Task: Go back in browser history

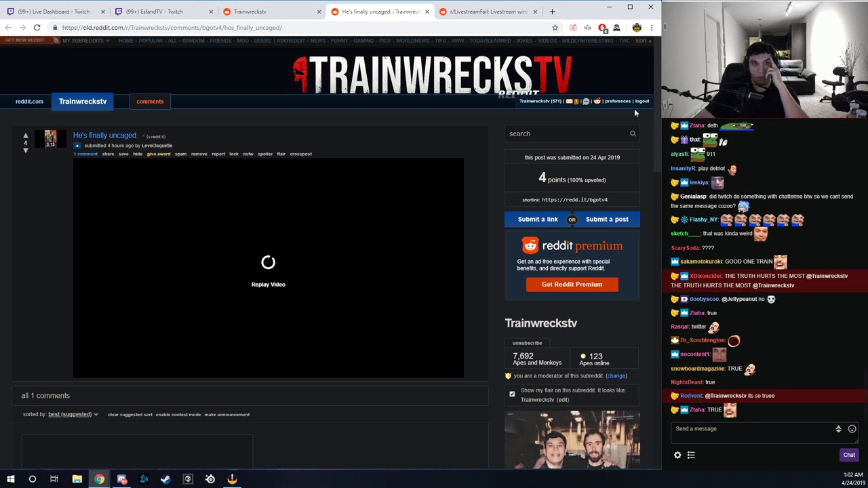Action: click(x=7, y=28)
